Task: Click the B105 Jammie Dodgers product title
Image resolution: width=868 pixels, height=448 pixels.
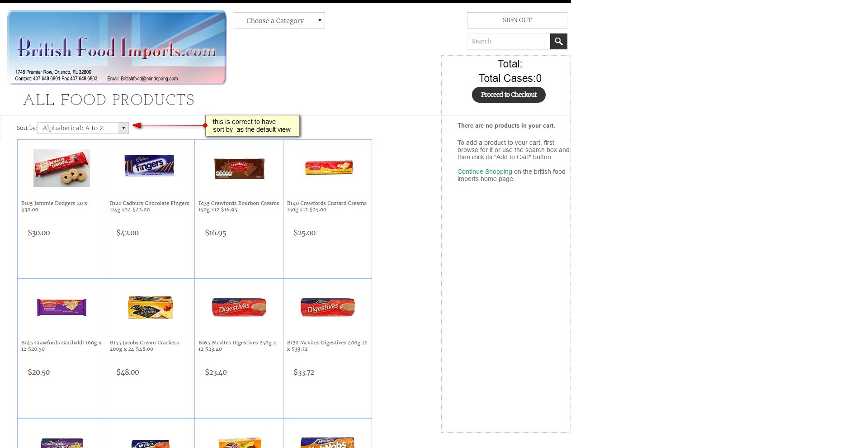Action: coord(54,206)
